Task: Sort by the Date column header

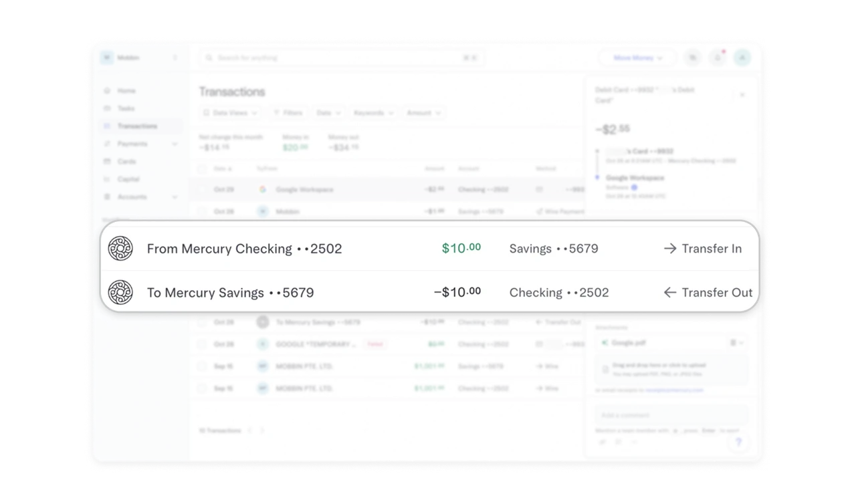Action: coord(223,169)
